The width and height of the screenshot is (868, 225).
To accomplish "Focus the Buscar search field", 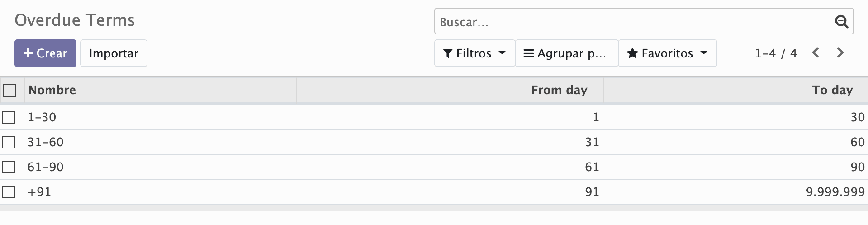I will point(633,21).
